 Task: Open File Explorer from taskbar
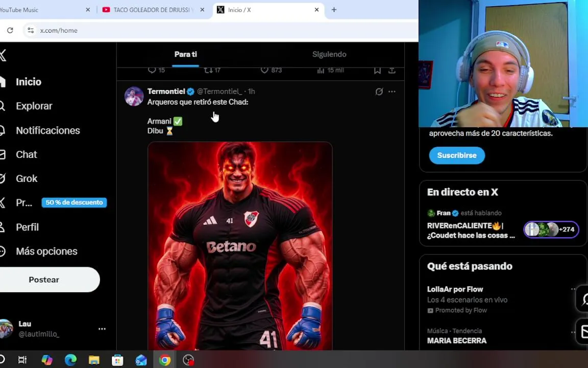coord(94,360)
